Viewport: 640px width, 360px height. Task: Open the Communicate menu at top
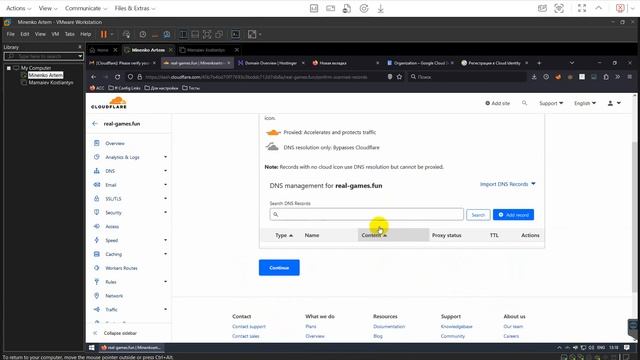[86, 8]
